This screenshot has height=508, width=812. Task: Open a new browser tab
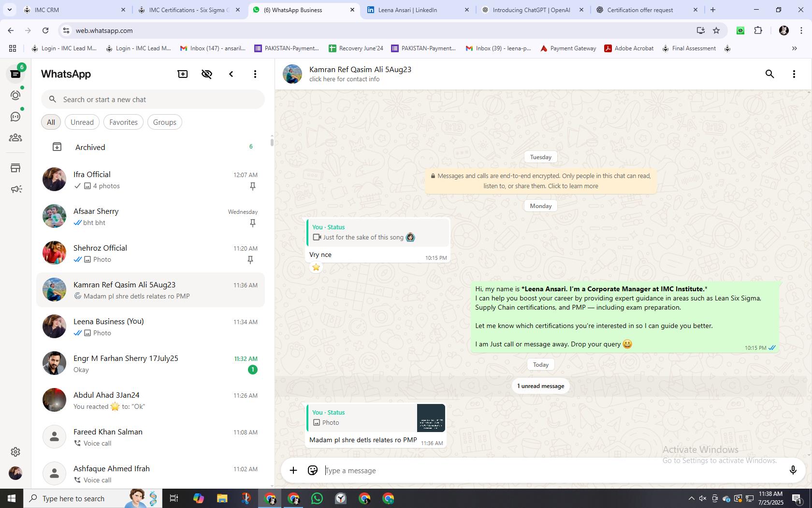click(x=712, y=10)
